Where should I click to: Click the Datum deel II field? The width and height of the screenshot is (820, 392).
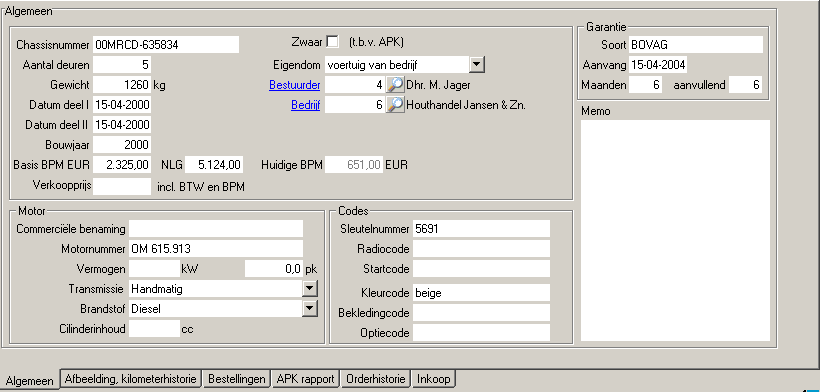122,125
